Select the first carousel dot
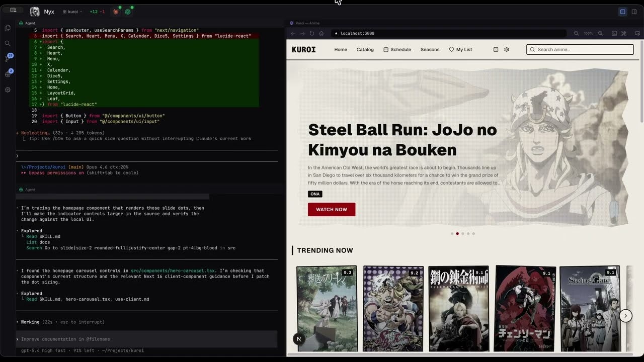 (452, 234)
